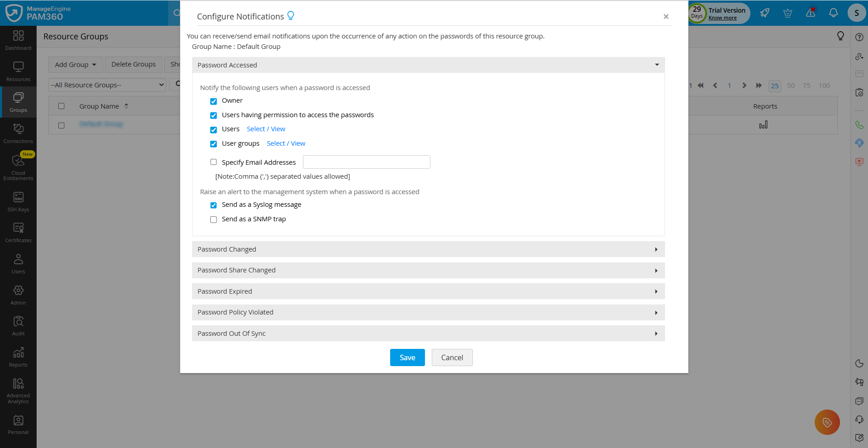The height and width of the screenshot is (448, 868).
Task: Save the notification configuration
Action: [x=407, y=357]
